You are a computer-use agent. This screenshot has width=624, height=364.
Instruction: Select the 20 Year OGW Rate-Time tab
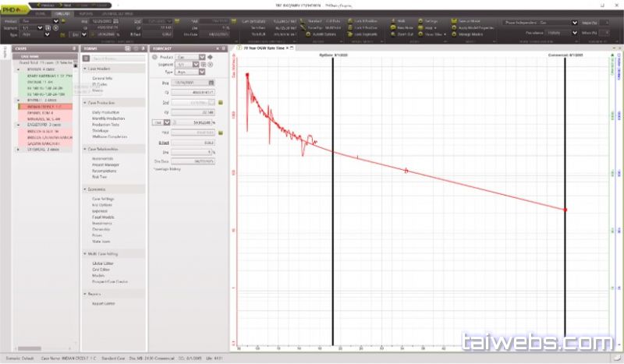point(262,48)
